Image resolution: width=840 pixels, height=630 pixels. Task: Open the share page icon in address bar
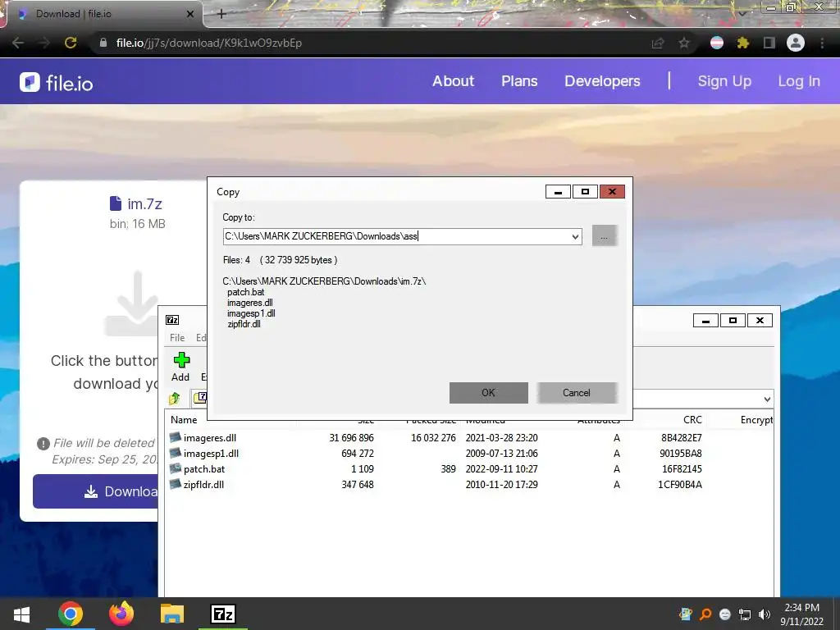658,43
